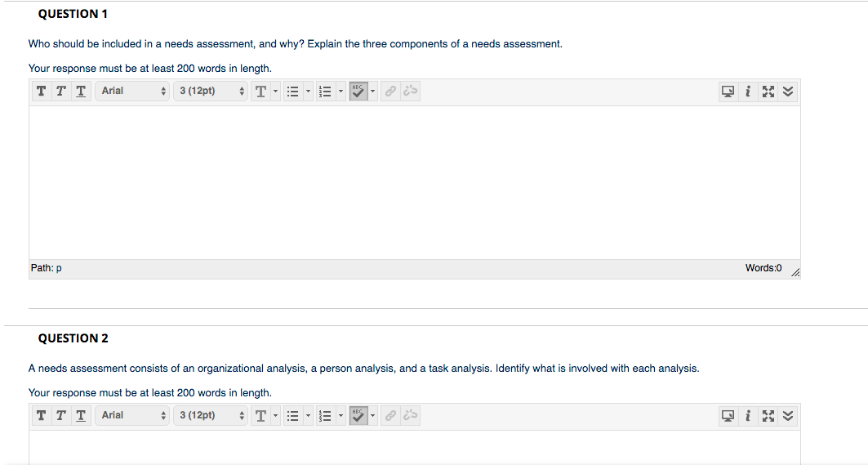868x465 pixels.
Task: Expand fullscreen icon in Question 2 toolbar
Action: point(768,416)
